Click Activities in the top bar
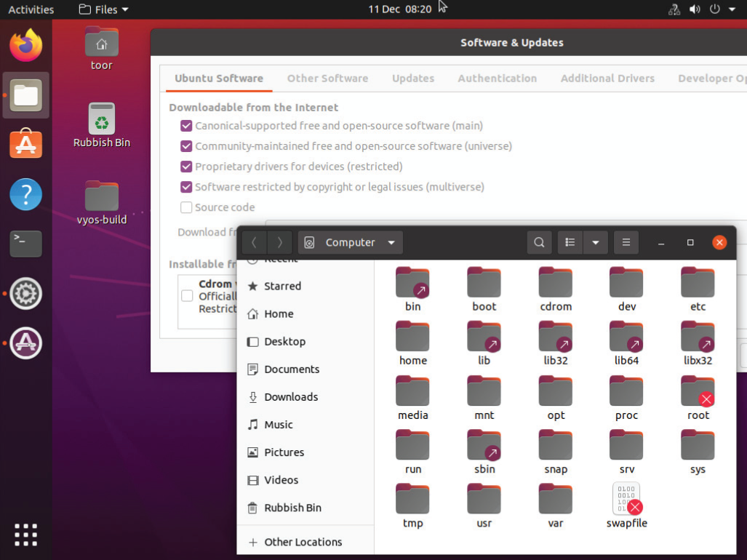This screenshot has height=560, width=747. point(31,9)
